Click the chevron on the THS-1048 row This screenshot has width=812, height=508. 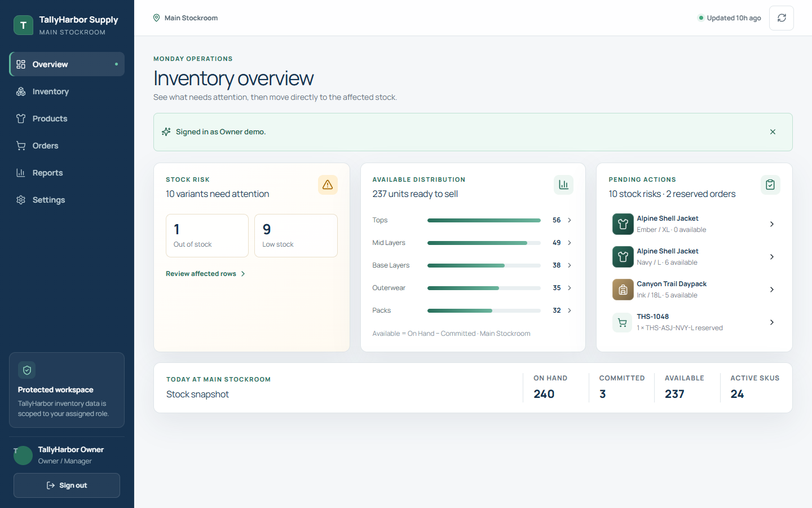[772, 322]
